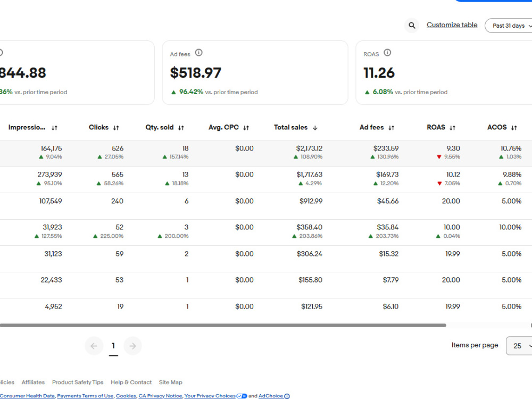Click the Total sales column header
The height and width of the screenshot is (399, 532).
click(291, 128)
